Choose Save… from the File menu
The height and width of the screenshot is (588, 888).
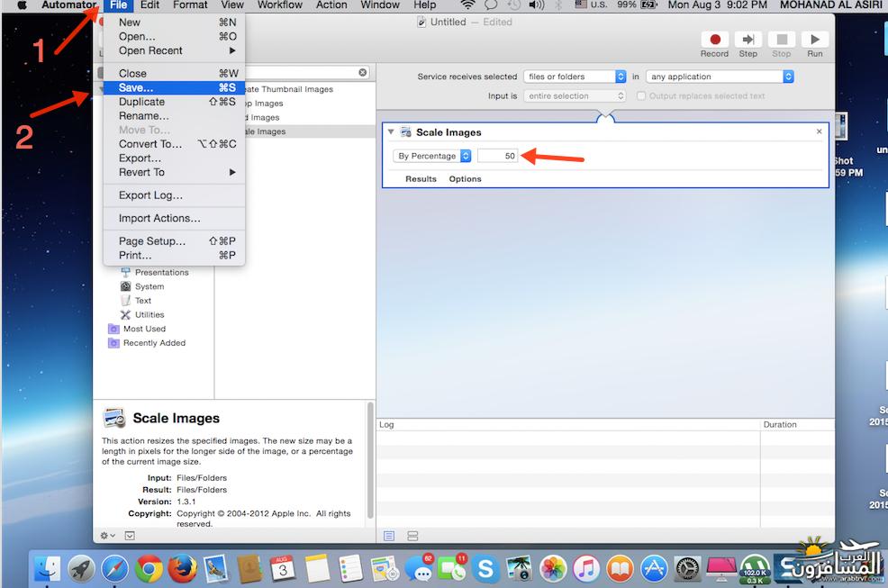174,88
